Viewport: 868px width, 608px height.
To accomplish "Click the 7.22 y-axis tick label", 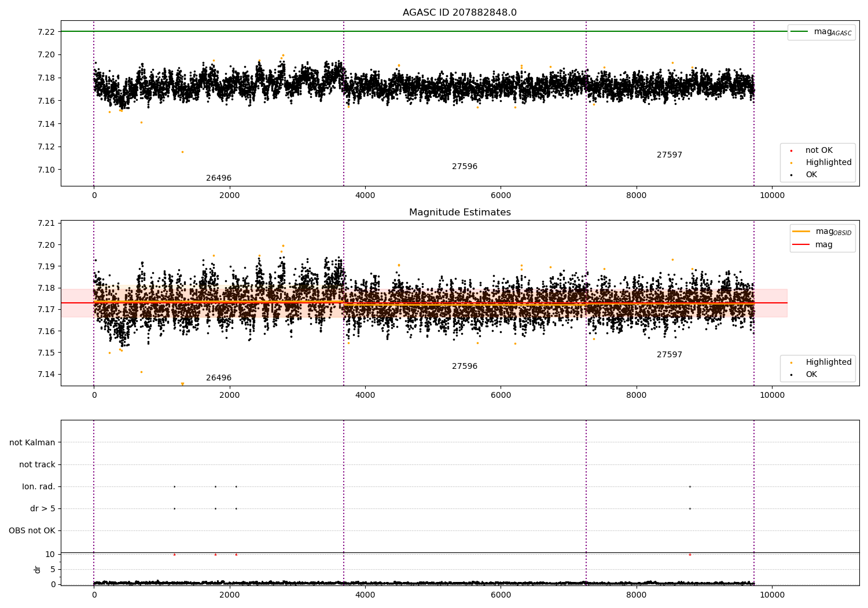I will (x=45, y=32).
